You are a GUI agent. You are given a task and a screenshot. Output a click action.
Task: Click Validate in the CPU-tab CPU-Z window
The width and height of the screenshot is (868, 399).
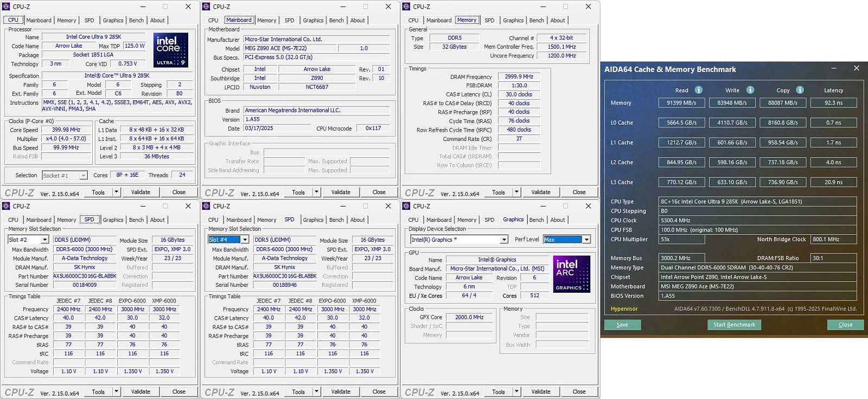141,192
